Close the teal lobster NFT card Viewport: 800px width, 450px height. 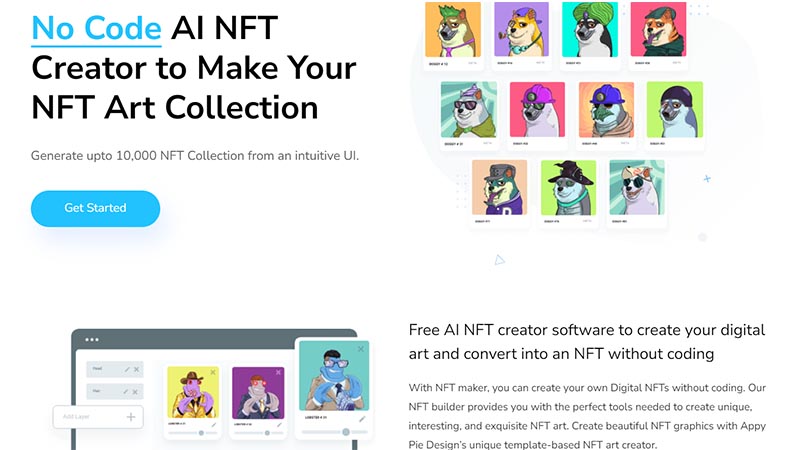click(362, 349)
